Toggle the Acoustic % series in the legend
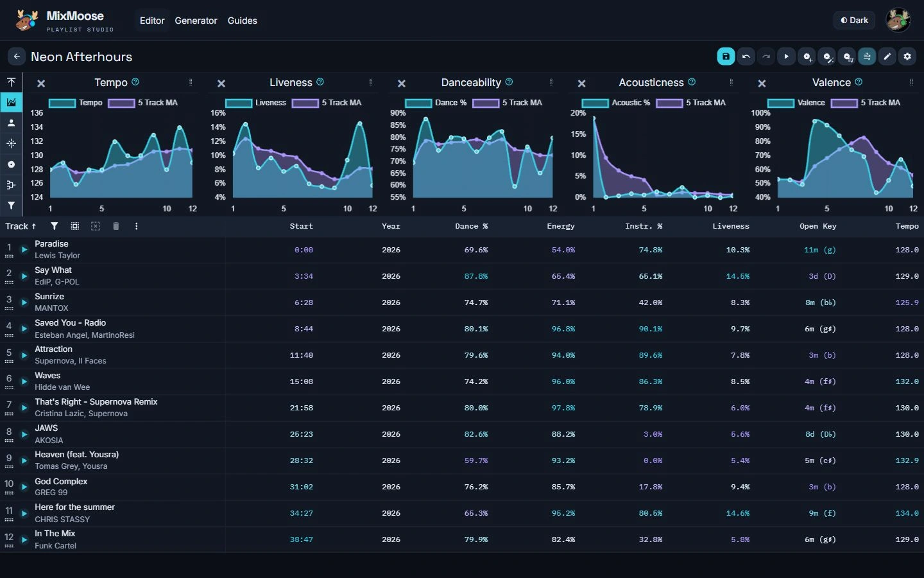Image resolution: width=924 pixels, height=578 pixels. 616,103
